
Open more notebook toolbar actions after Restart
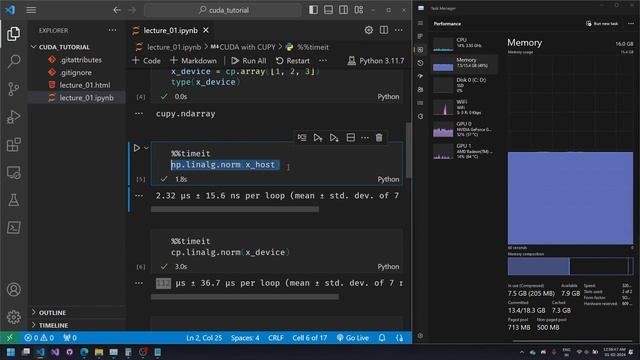tap(323, 60)
